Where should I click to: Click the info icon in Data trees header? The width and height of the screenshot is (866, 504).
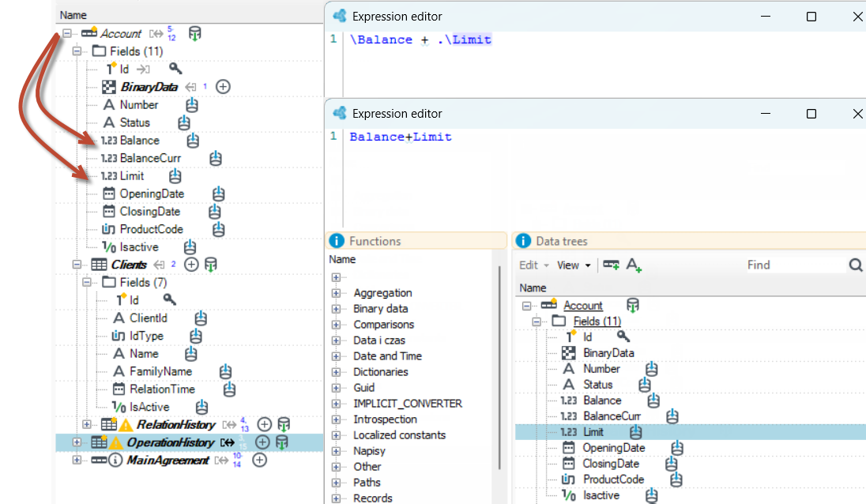tap(523, 241)
